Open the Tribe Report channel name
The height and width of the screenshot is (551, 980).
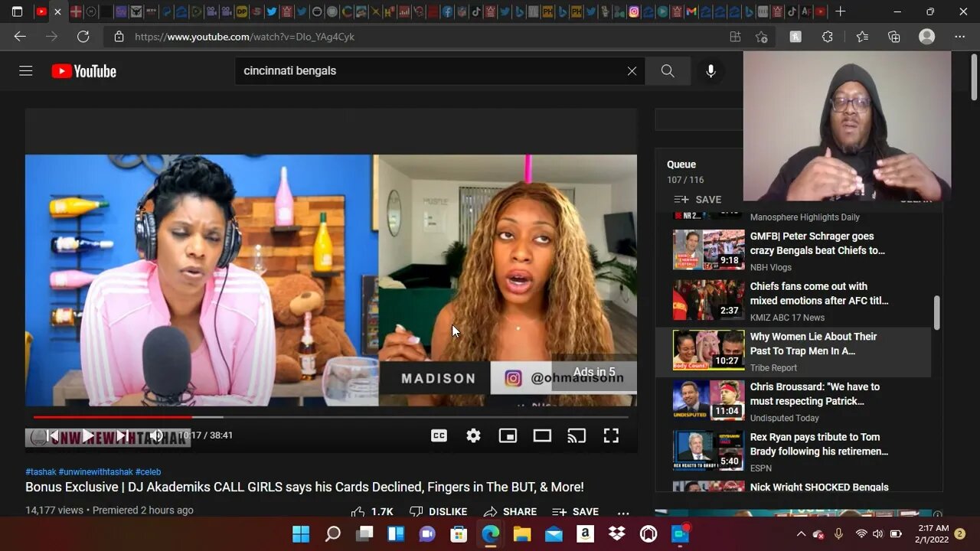773,368
